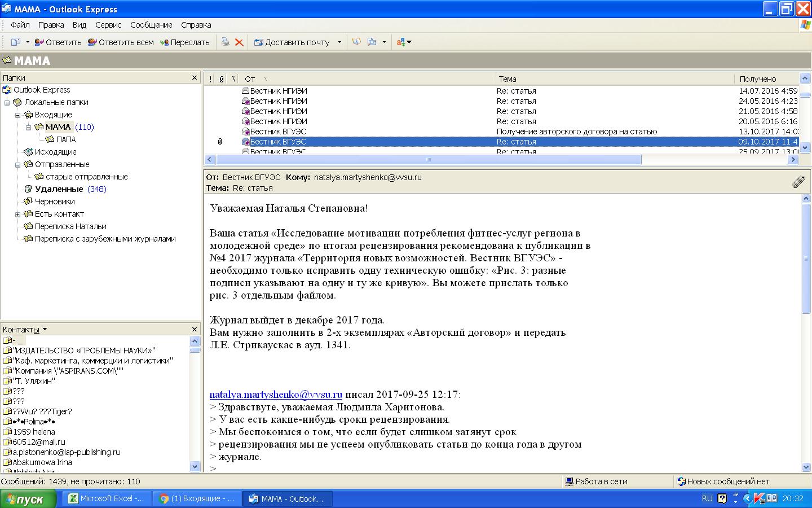Click the Create Message icon

(x=15, y=42)
